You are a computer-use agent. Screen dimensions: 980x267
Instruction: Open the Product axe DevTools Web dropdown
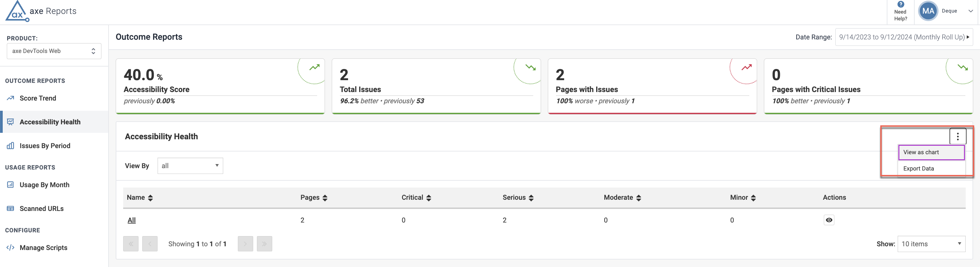54,51
